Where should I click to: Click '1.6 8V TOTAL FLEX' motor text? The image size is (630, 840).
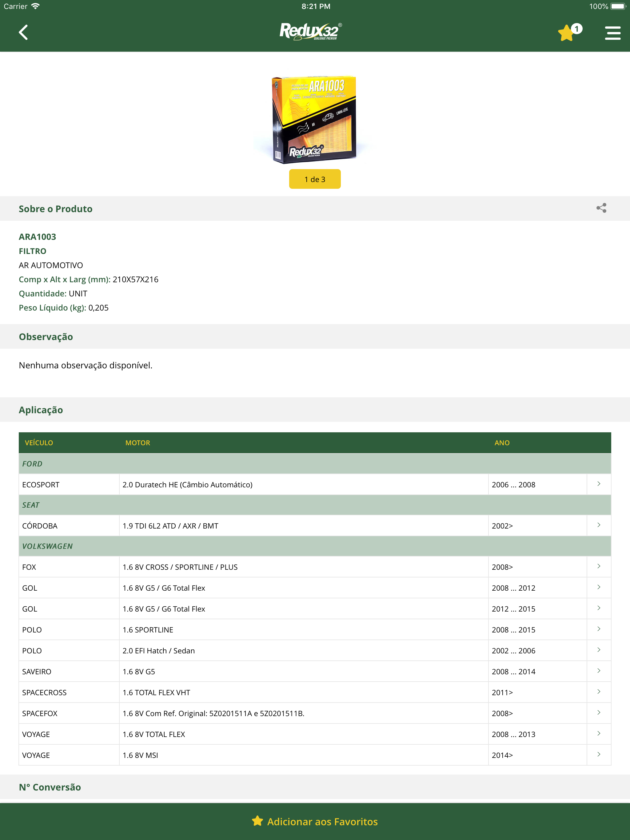pyautogui.click(x=154, y=734)
